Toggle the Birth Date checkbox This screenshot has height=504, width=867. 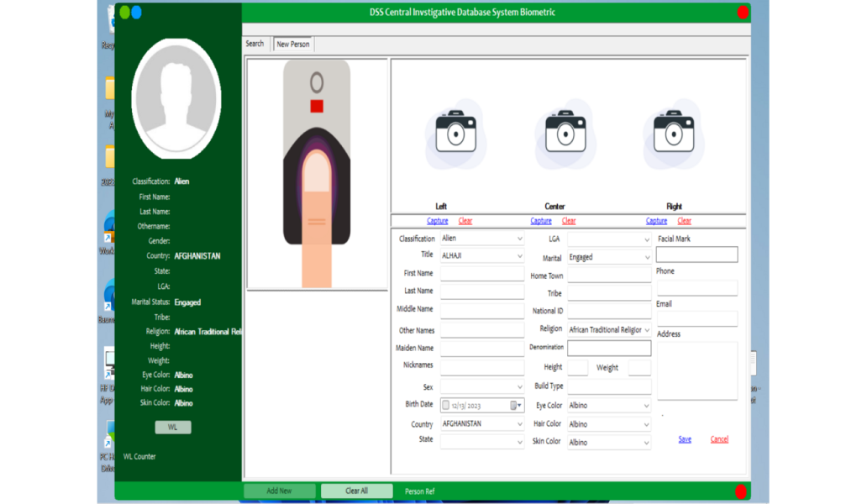446,406
